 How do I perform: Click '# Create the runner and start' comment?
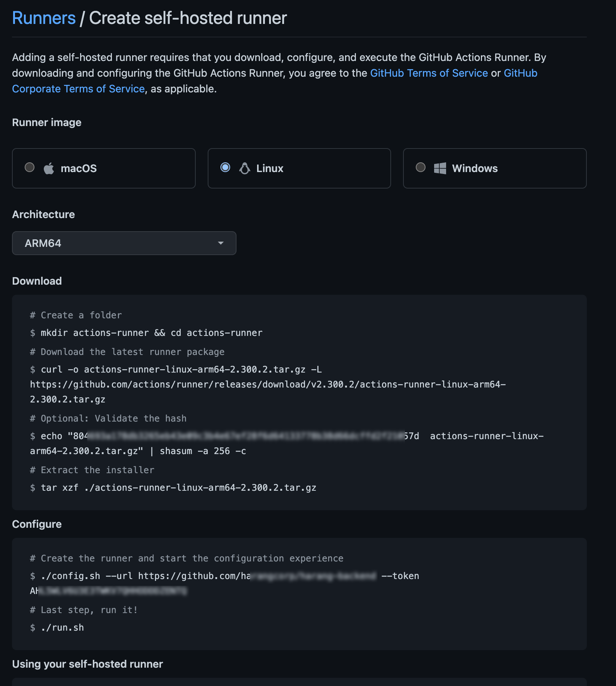187,558
